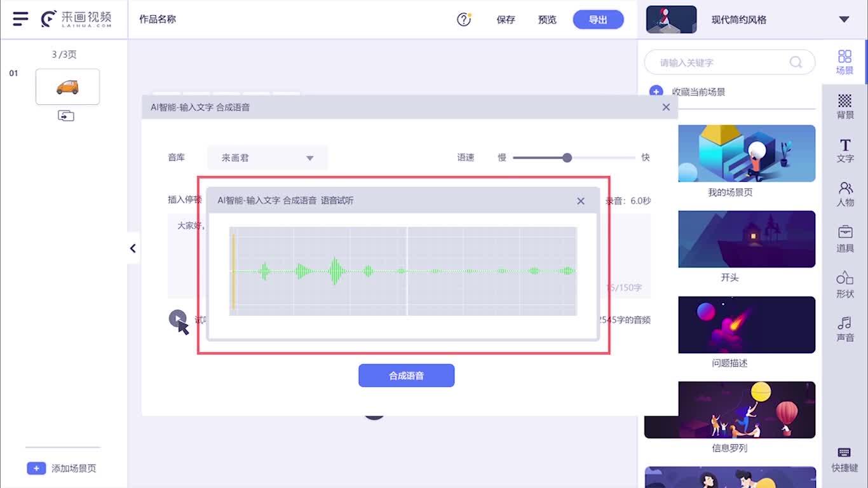Open the hamburger menu icon
The height and width of the screenshot is (488, 868).
click(20, 18)
